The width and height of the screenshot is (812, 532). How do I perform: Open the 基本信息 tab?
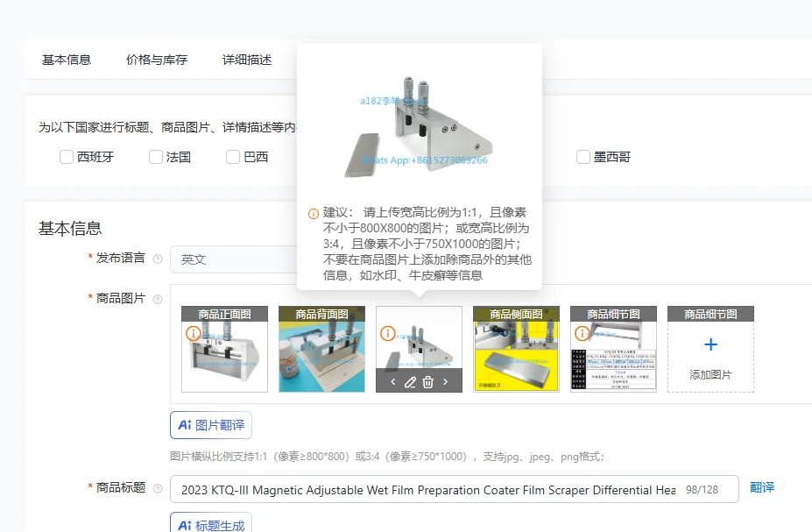point(67,60)
